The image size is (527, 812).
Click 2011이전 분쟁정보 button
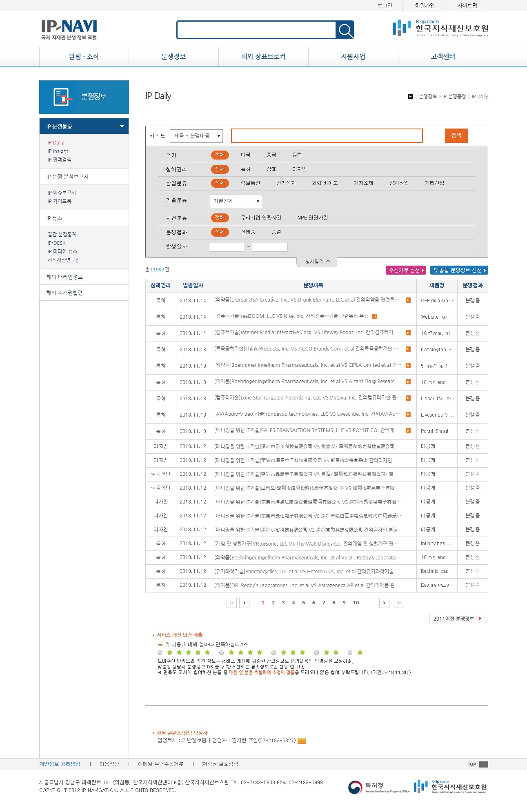tap(458, 619)
